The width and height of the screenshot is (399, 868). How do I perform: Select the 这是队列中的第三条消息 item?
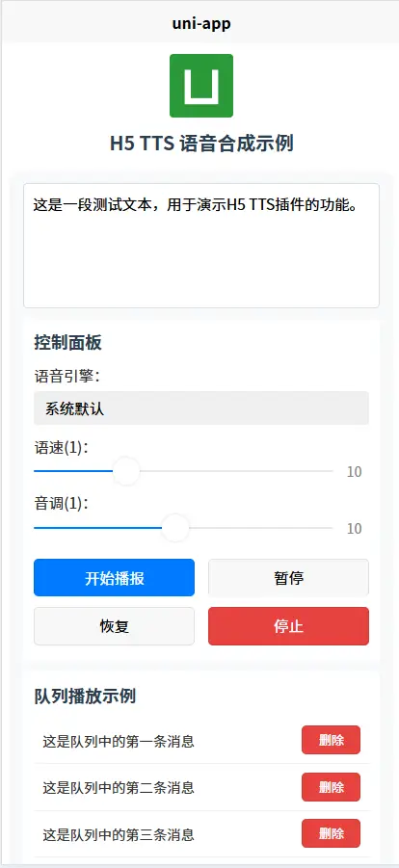coord(119,834)
